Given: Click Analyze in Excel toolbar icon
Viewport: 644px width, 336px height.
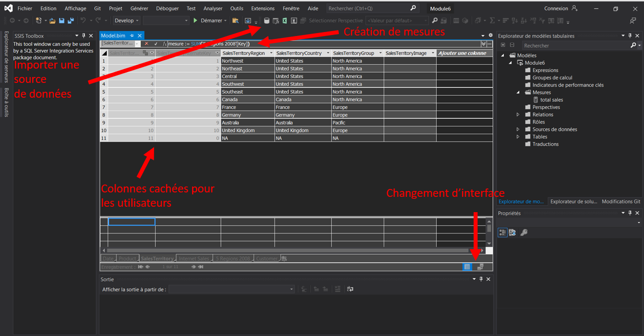Looking at the screenshot, I should pyautogui.click(x=285, y=21).
